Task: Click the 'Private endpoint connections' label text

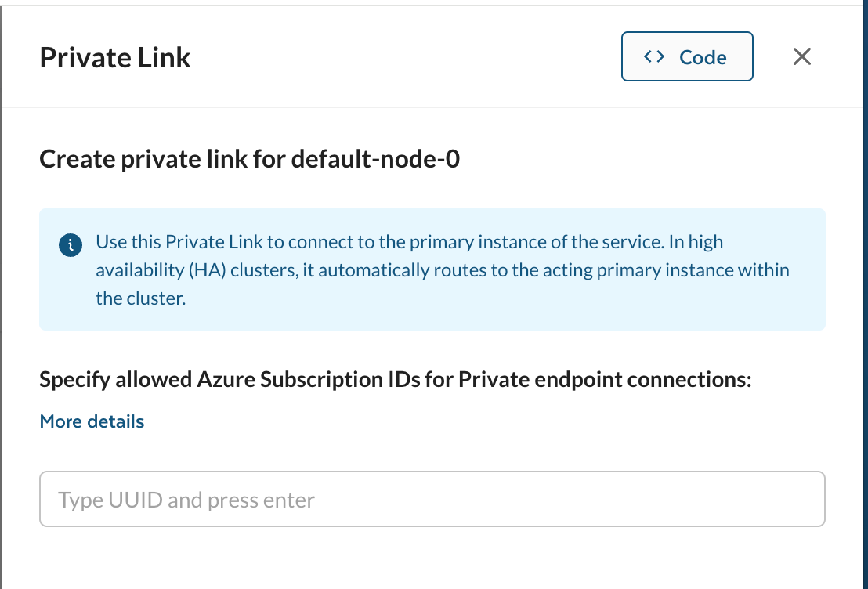Action: [x=604, y=380]
